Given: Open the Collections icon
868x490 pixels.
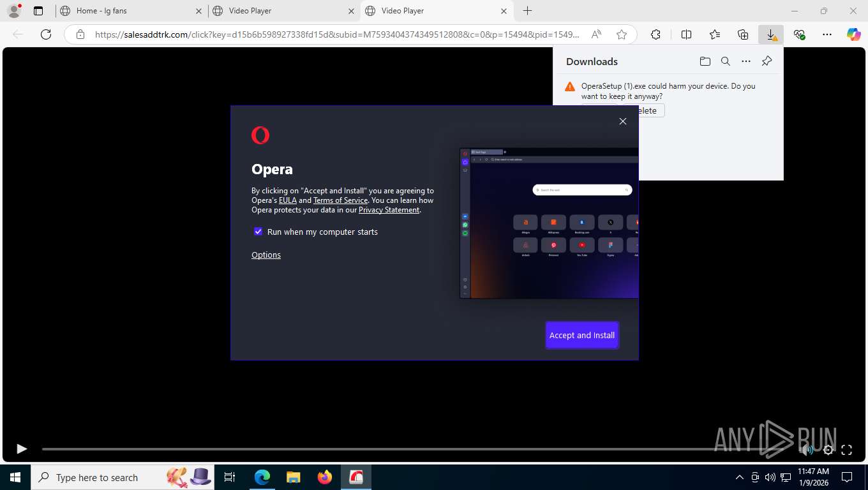Looking at the screenshot, I should tap(743, 34).
